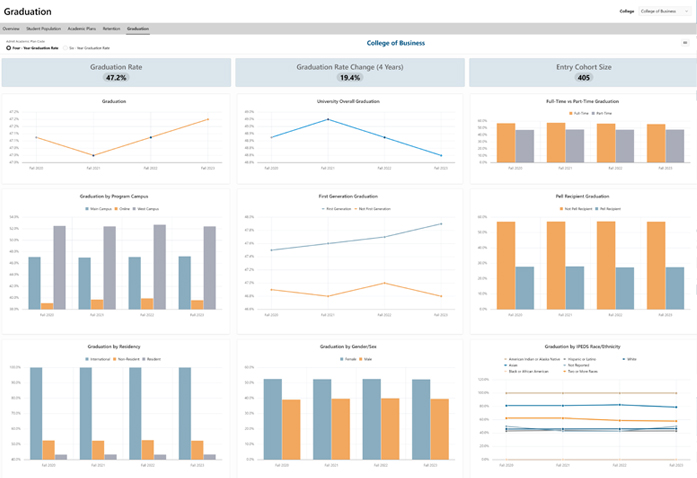
Task: Click Graduation by Gender/Sex chart title
Action: (348, 346)
